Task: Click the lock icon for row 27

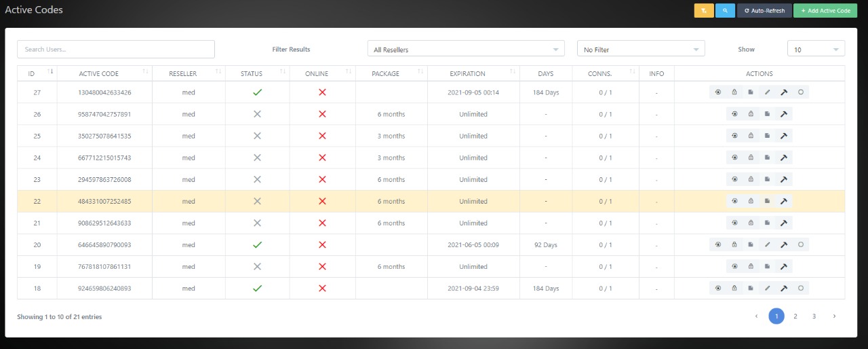Action: (x=734, y=92)
